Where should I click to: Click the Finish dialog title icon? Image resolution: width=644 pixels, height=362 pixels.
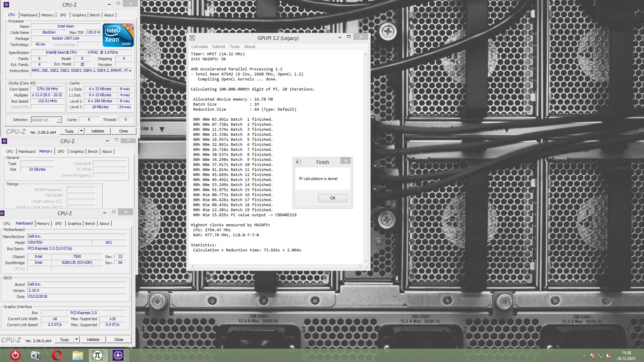point(298,162)
